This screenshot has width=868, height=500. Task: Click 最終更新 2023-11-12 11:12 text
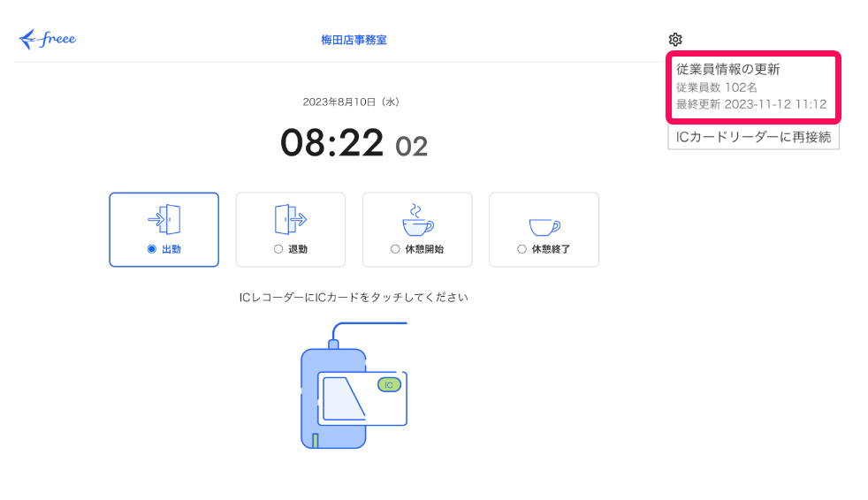point(751,104)
